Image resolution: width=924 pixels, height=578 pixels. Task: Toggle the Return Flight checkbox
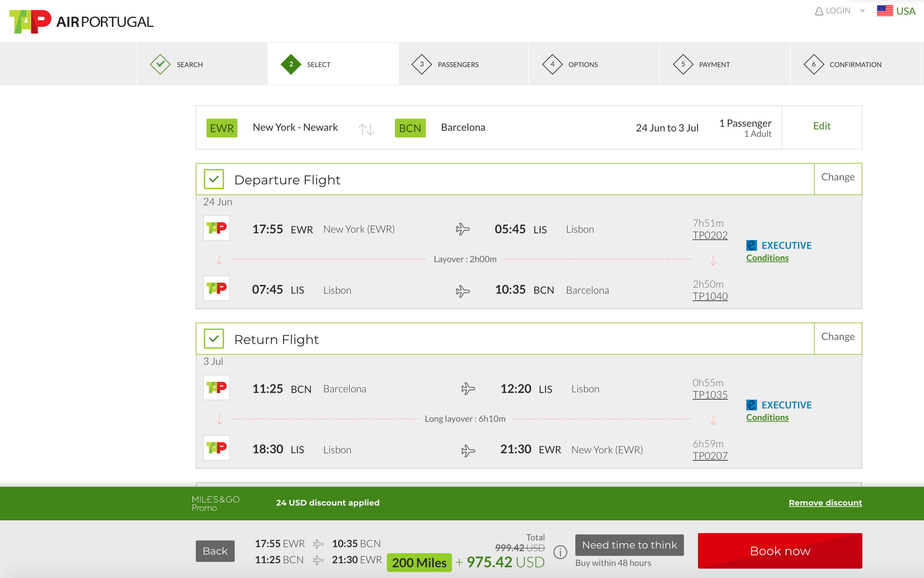tap(214, 339)
